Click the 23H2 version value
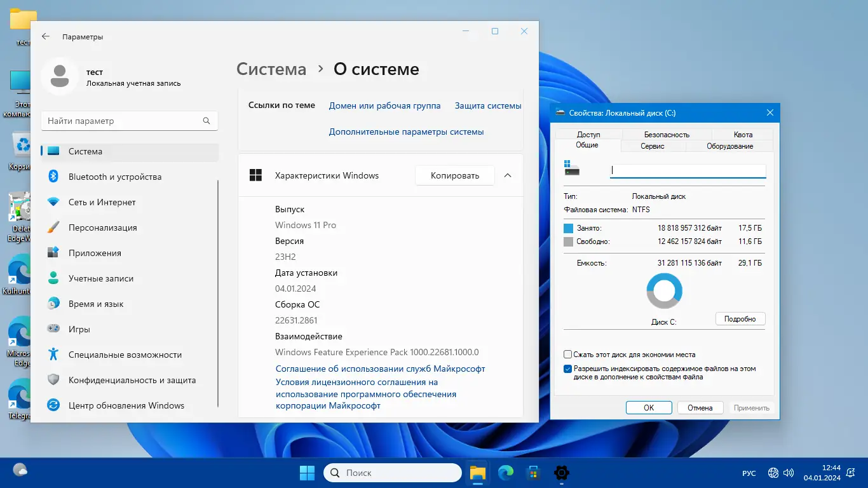Screen dimensions: 868x488 point(285,257)
